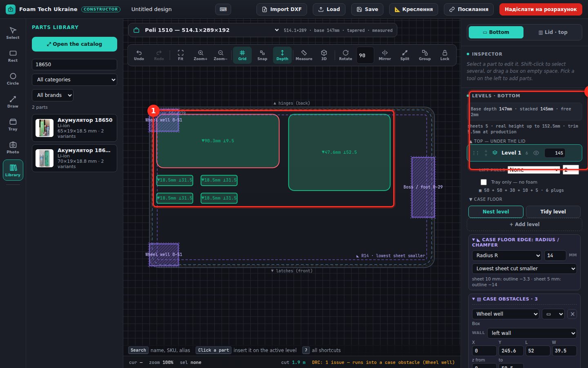
Task: Undo the last action
Action: click(139, 55)
